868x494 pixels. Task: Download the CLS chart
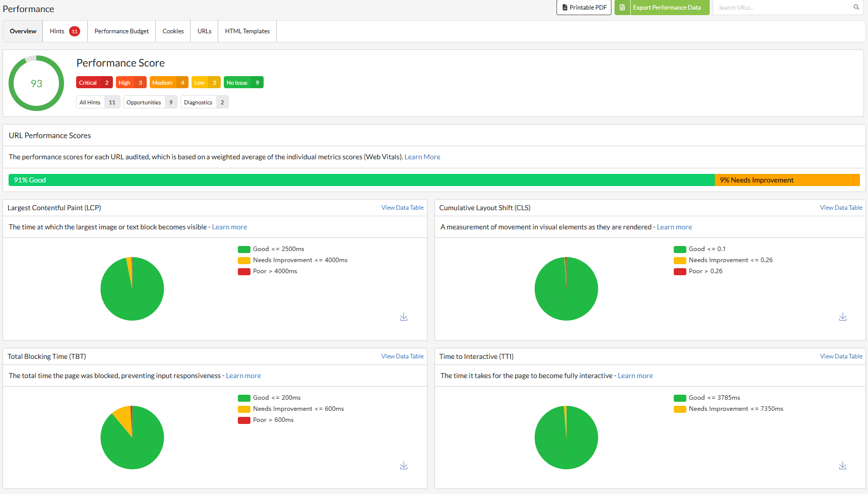[843, 317]
